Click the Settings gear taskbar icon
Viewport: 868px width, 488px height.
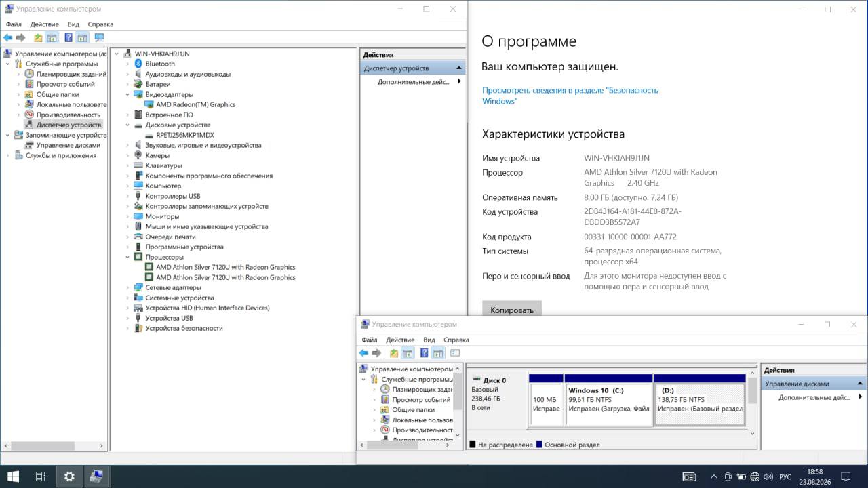(68, 476)
